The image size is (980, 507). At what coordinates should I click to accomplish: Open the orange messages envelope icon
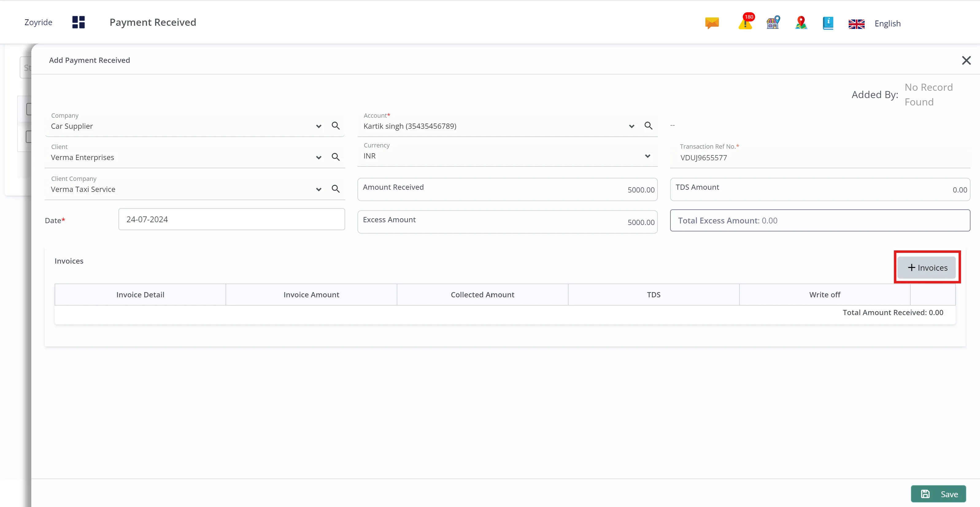(712, 23)
